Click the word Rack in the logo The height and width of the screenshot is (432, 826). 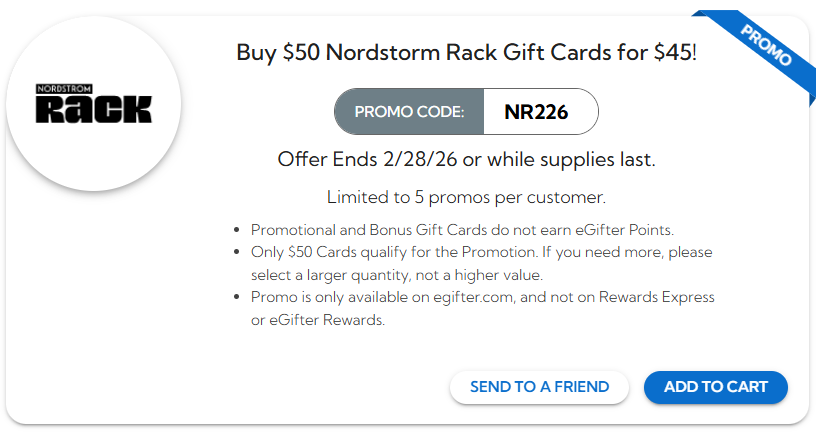93,109
